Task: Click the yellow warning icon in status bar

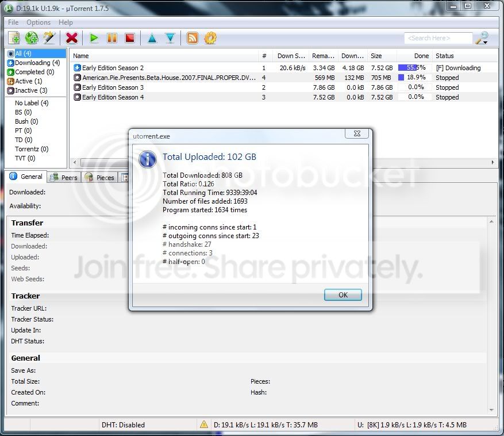Action: (x=204, y=424)
